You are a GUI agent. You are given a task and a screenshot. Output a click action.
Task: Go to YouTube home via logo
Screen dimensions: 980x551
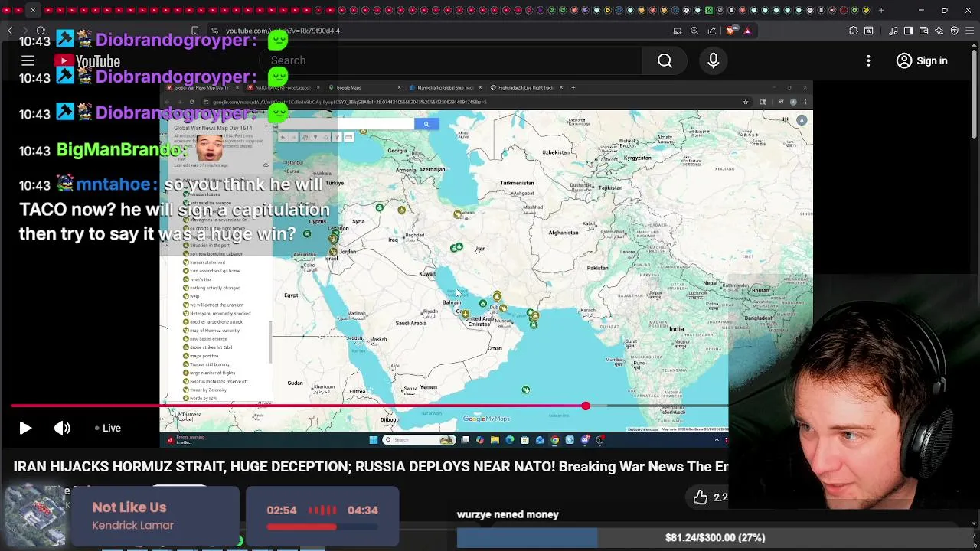pos(87,61)
